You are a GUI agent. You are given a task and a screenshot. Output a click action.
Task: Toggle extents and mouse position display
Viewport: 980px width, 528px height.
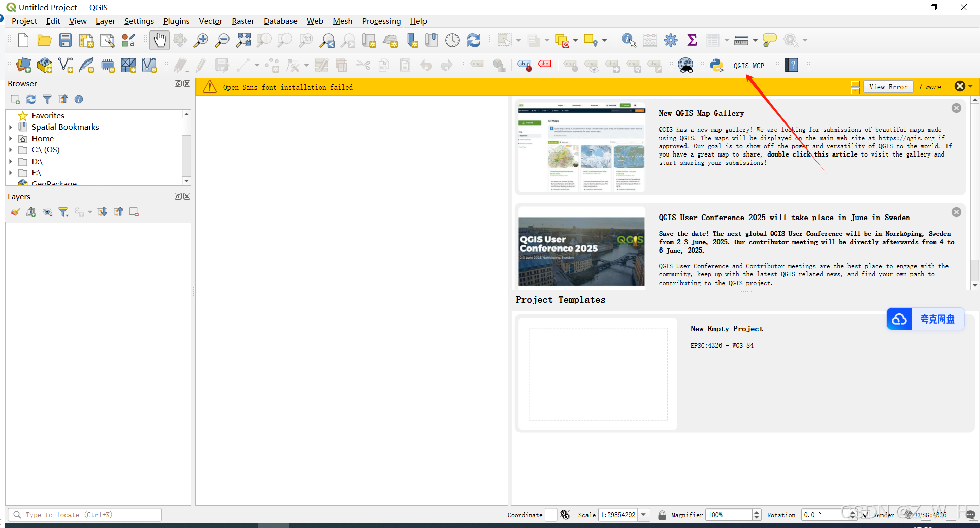click(x=565, y=515)
